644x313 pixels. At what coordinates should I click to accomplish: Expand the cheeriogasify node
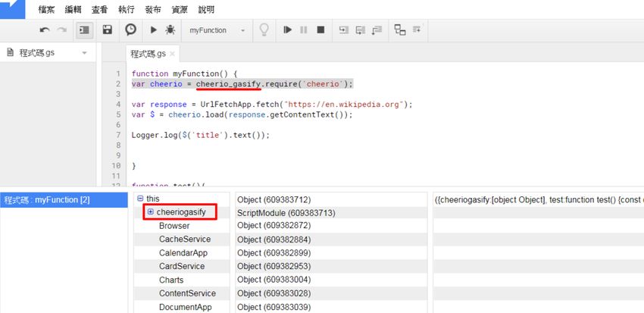(150, 212)
